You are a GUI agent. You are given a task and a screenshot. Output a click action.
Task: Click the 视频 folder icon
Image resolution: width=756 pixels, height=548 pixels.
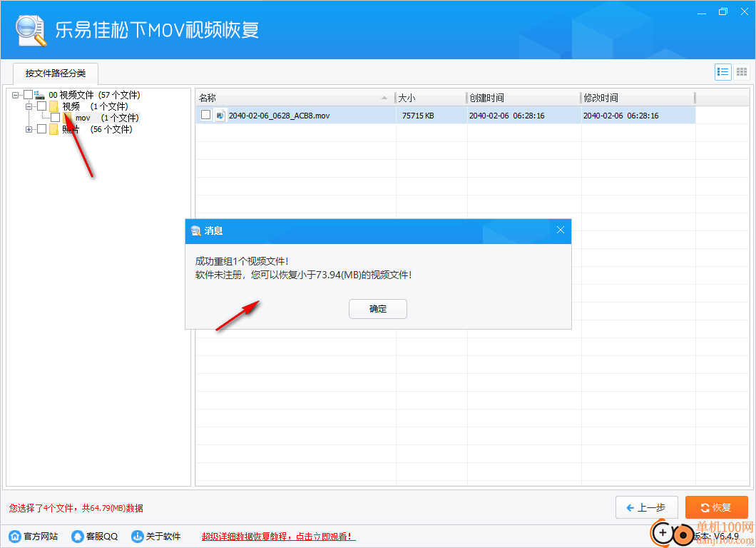(53, 106)
